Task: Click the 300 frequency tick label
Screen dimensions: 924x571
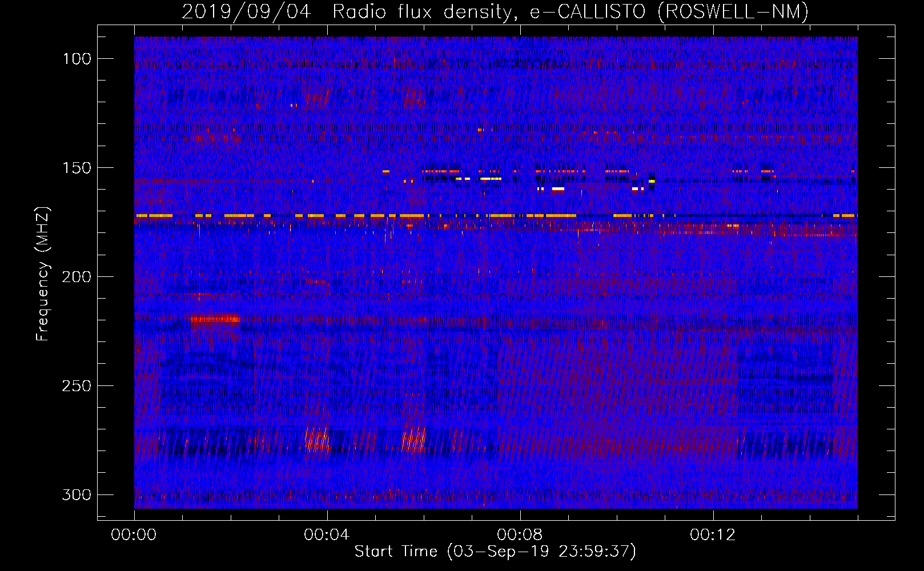Action: coord(77,494)
